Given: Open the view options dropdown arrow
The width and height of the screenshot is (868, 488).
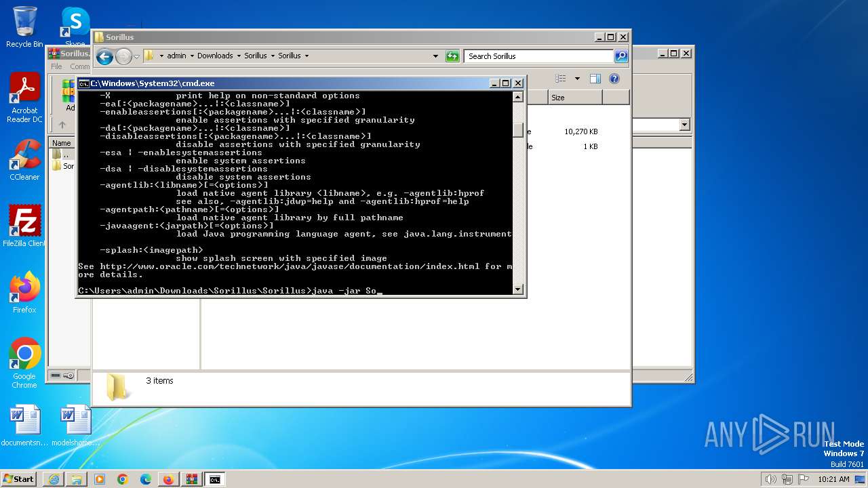Looking at the screenshot, I should click(577, 79).
